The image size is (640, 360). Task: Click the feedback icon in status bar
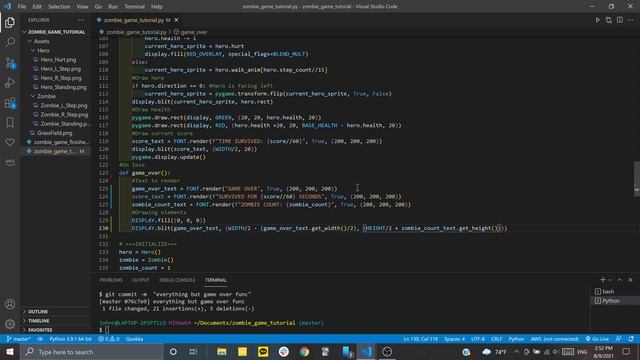tap(619, 339)
